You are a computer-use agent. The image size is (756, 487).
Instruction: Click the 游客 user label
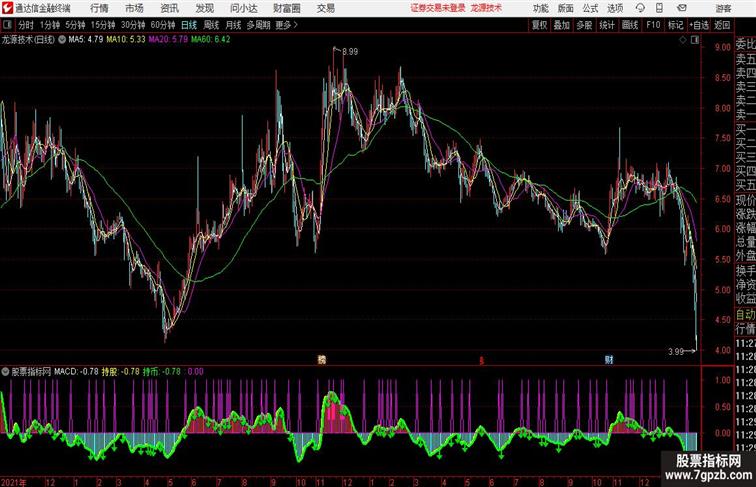(x=723, y=8)
